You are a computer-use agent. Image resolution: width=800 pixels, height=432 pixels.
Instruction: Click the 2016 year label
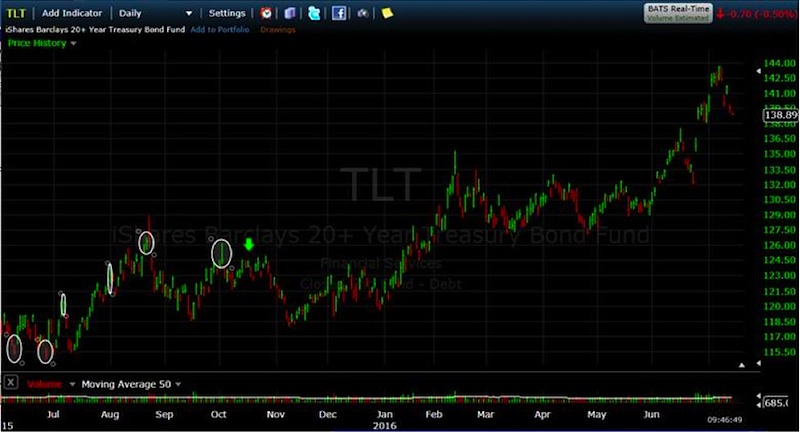[x=384, y=425]
